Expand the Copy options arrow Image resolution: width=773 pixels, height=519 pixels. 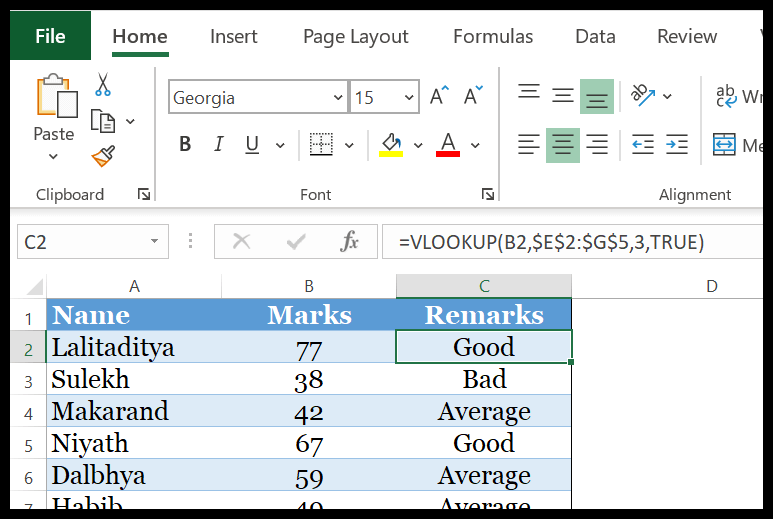coord(130,121)
